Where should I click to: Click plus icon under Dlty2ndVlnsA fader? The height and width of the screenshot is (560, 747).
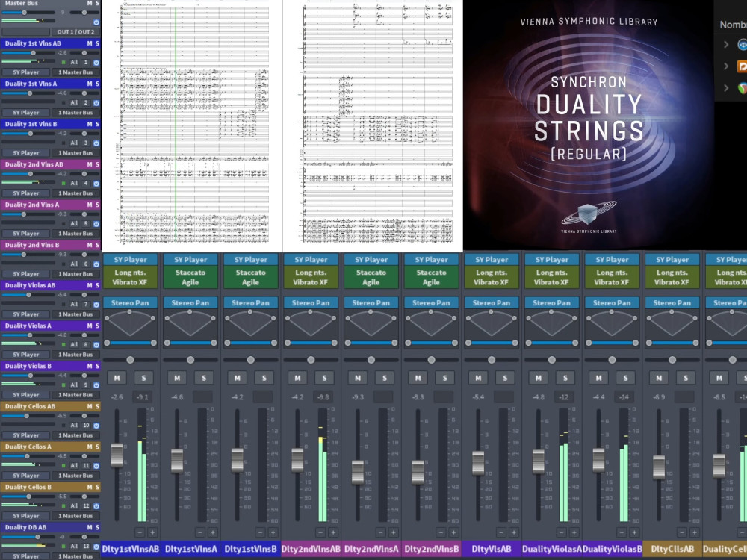point(393,532)
